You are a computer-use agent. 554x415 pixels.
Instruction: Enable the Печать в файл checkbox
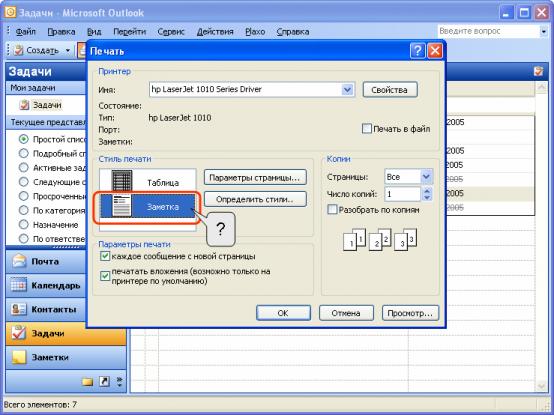pos(367,129)
